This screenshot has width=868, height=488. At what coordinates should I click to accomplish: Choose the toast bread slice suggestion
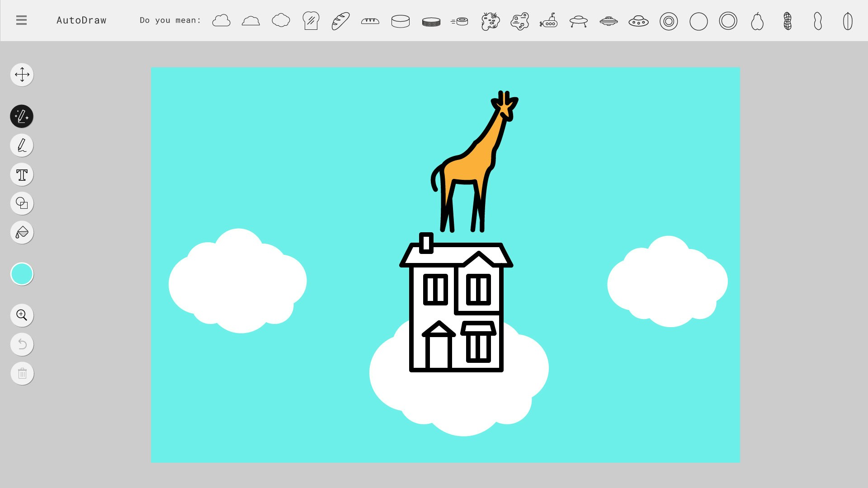click(311, 21)
